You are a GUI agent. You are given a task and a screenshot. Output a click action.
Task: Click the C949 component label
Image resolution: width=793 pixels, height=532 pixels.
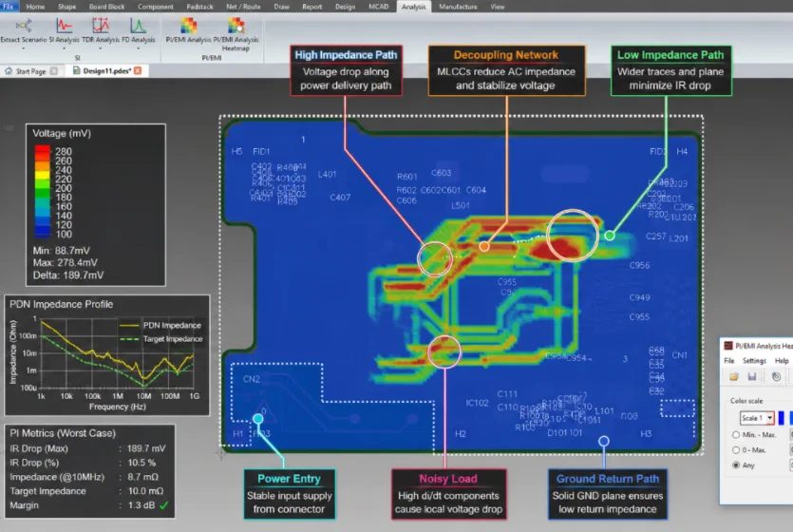pos(640,298)
